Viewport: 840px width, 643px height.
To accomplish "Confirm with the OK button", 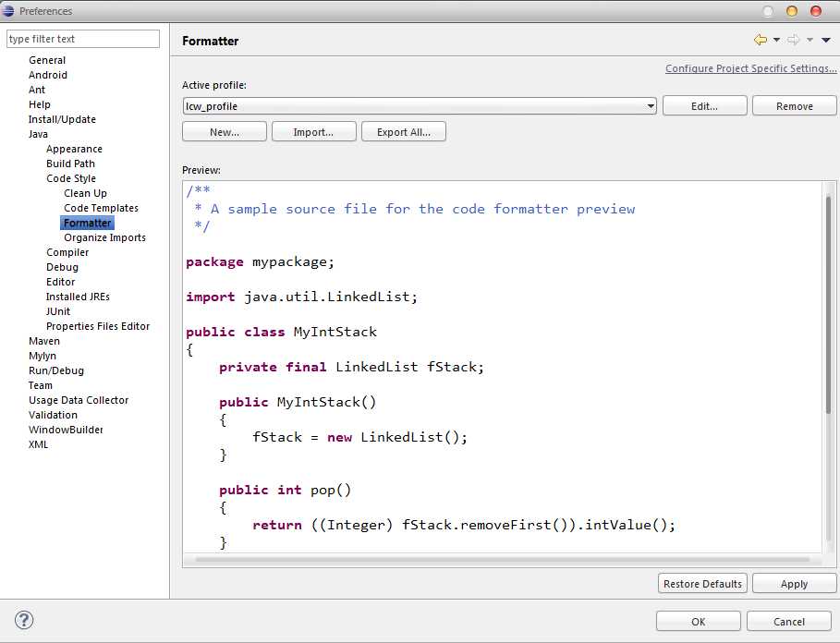I will (698, 622).
